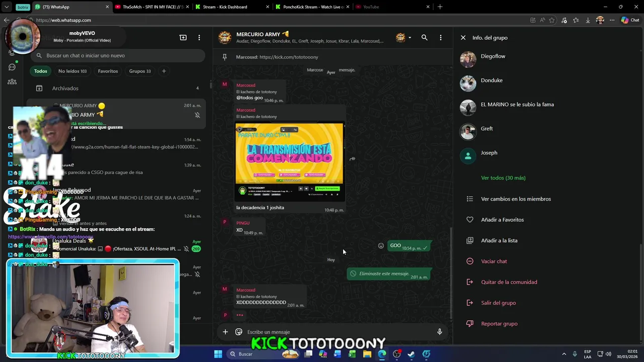Screen dimensions: 644x362
Task: Toggle mute icon on MERCURIO ARMY chat
Action: tap(197, 115)
